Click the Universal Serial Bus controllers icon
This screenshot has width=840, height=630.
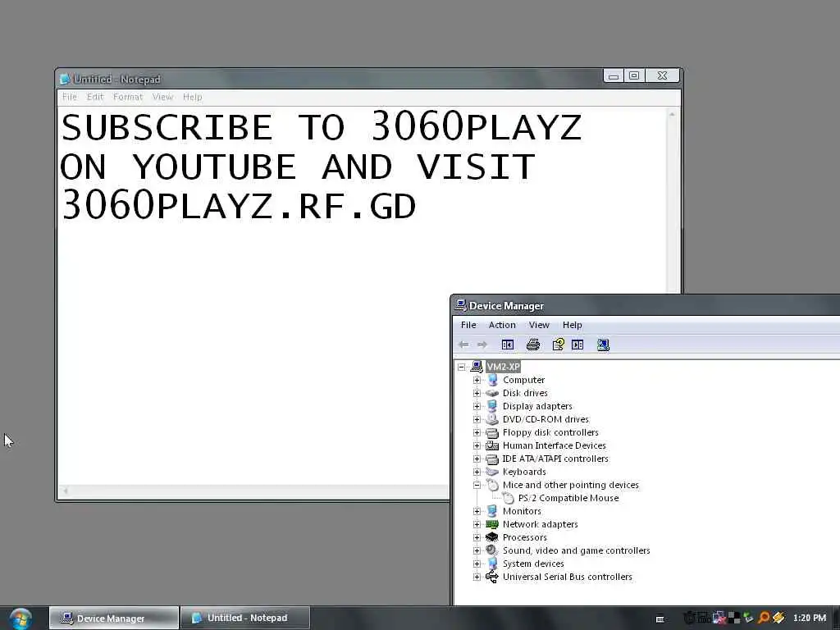point(492,577)
